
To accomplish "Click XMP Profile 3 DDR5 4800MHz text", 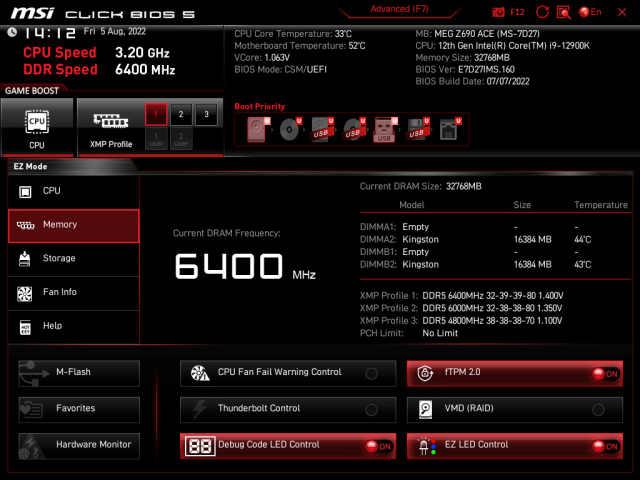I will click(492, 321).
